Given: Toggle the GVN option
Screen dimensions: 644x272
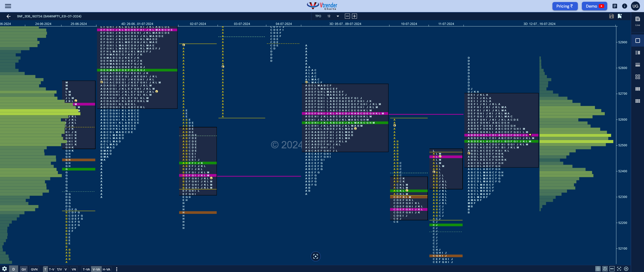Looking at the screenshot, I should [34, 269].
